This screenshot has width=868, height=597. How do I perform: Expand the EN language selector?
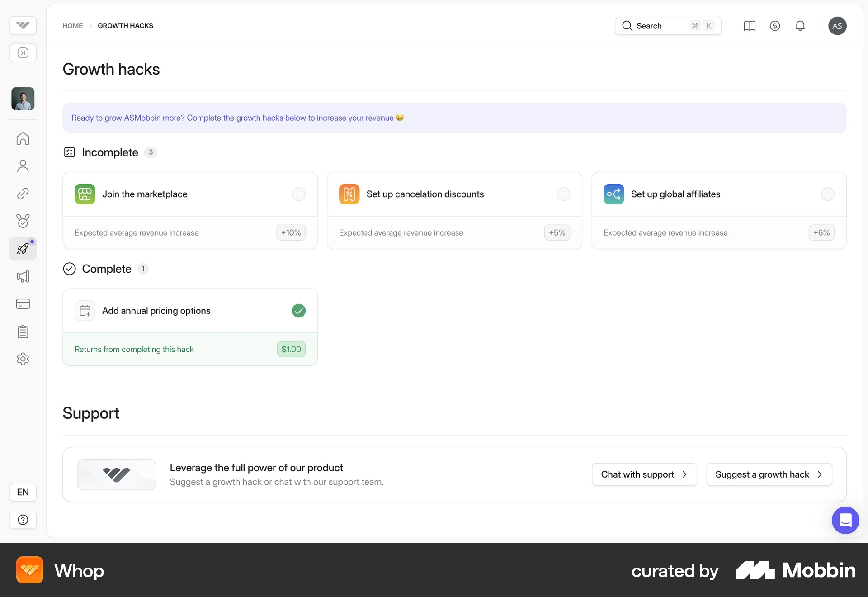23,492
